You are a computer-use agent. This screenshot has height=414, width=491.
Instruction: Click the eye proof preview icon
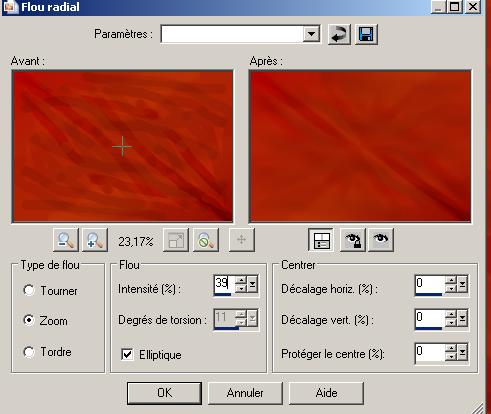[381, 240]
